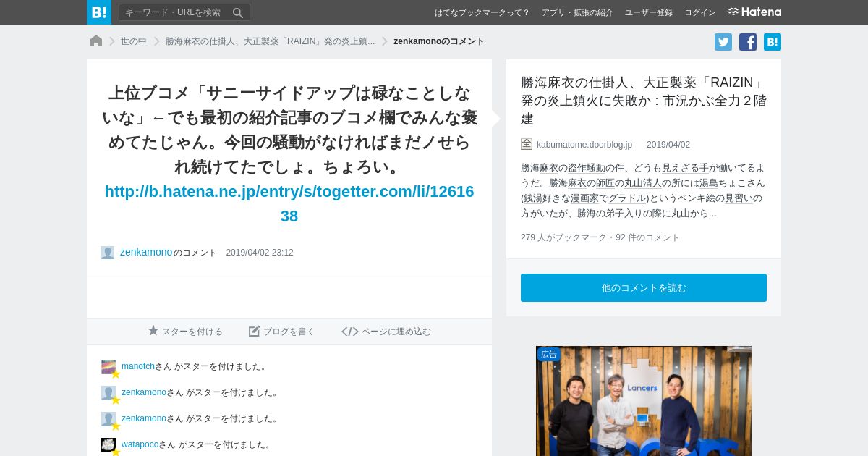Image resolution: width=868 pixels, height=456 pixels.
Task: Share the page on Twitter
Action: tap(723, 42)
